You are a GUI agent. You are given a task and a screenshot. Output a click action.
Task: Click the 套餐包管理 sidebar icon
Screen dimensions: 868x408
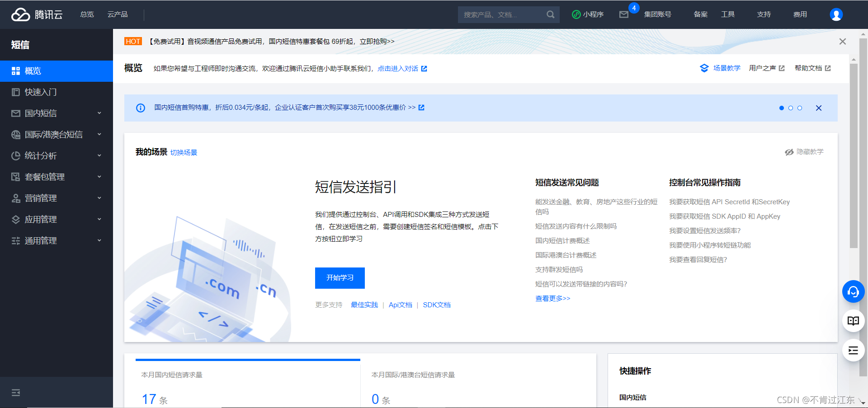[x=16, y=177]
